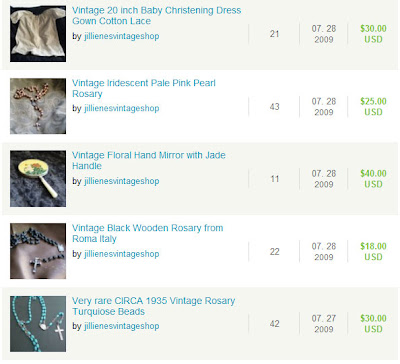Visit jillienesvintageshop under black wooden rosary
Image resolution: width=400 pixels, height=364 pixels.
(x=122, y=254)
